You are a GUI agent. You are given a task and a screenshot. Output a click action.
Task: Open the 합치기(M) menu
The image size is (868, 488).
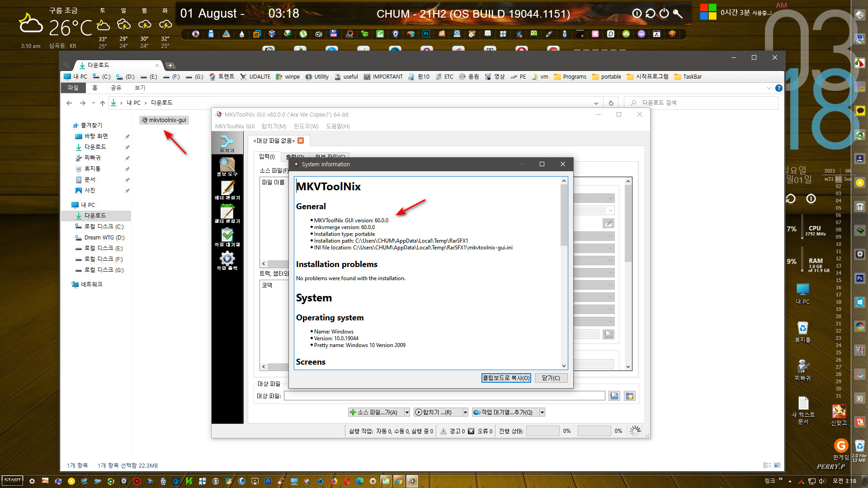coord(274,126)
